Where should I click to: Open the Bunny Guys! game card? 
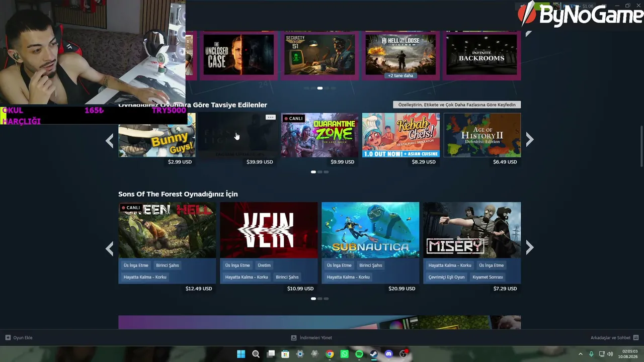(x=157, y=135)
